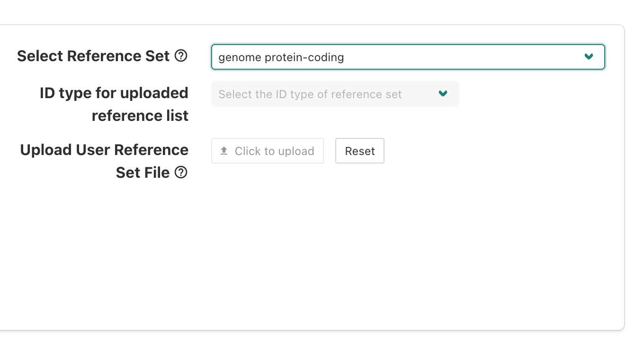
Task: Click the "Click to upload" button text
Action: coord(274,151)
